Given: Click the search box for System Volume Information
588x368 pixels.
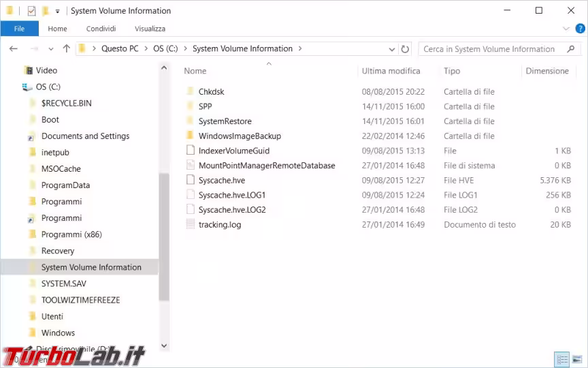Looking at the screenshot, I should coord(489,49).
